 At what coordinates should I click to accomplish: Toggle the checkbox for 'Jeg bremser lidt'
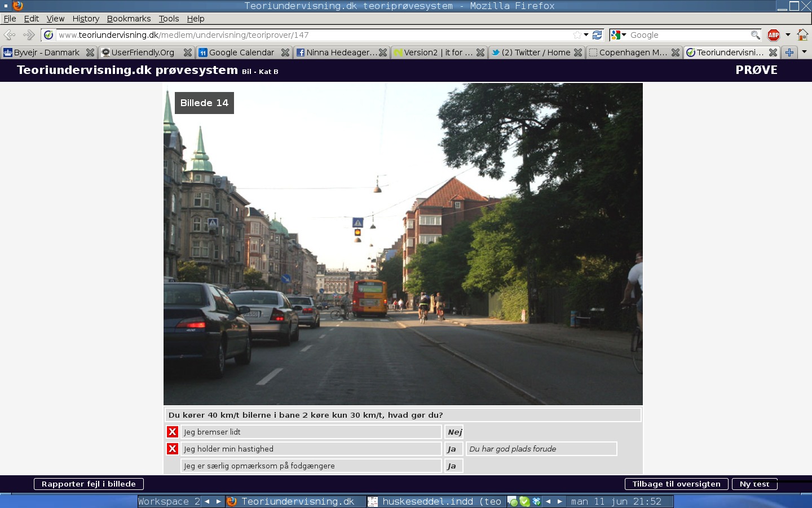tap(173, 432)
